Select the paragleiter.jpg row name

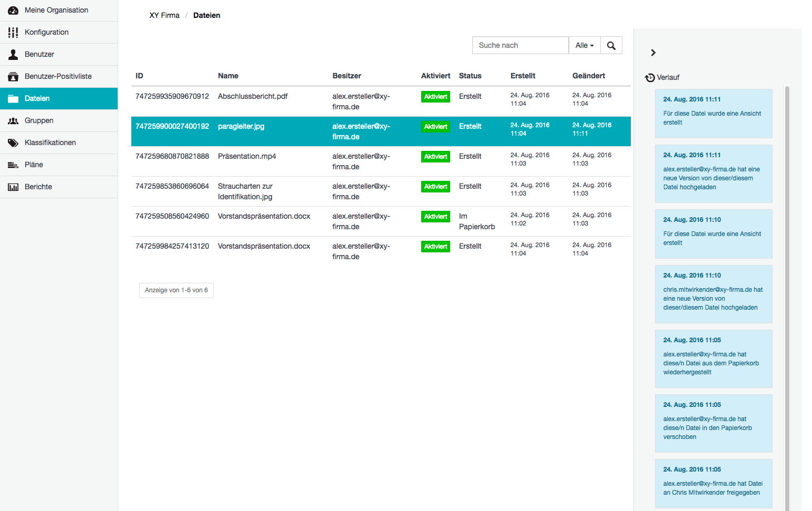pos(241,126)
